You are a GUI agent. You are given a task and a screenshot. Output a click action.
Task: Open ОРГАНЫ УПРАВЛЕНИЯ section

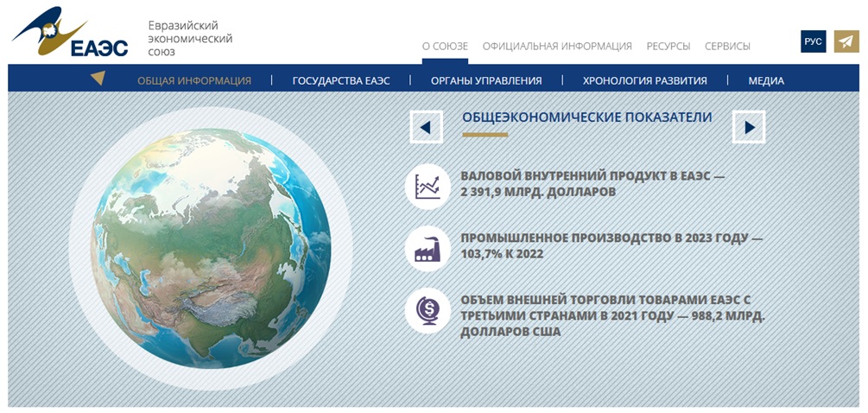coord(486,80)
